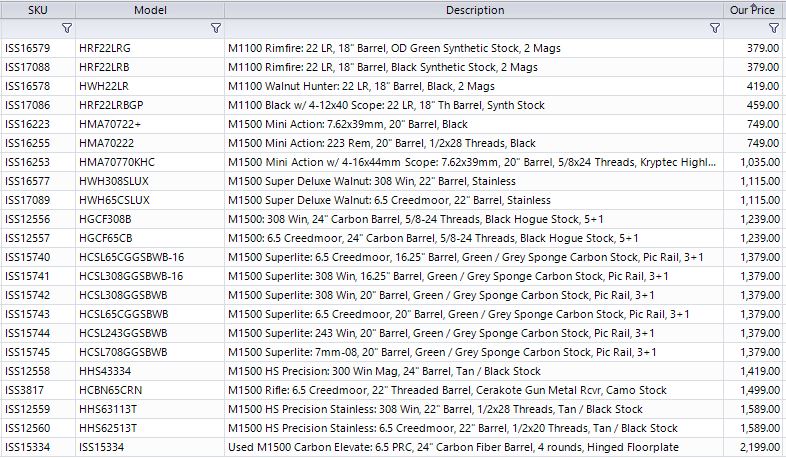Select model cell HCSL708GGSBWB

click(150, 353)
